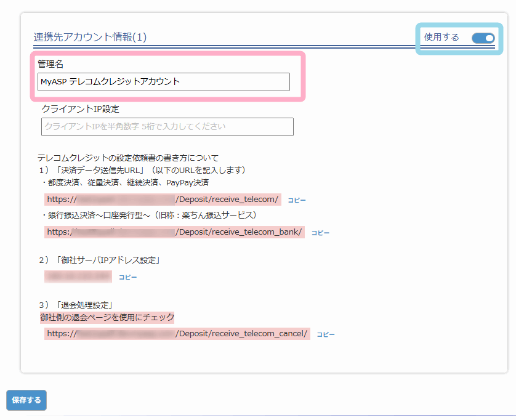
Task: Click the 連携先アカウント情報(1) section heading
Action: point(90,38)
